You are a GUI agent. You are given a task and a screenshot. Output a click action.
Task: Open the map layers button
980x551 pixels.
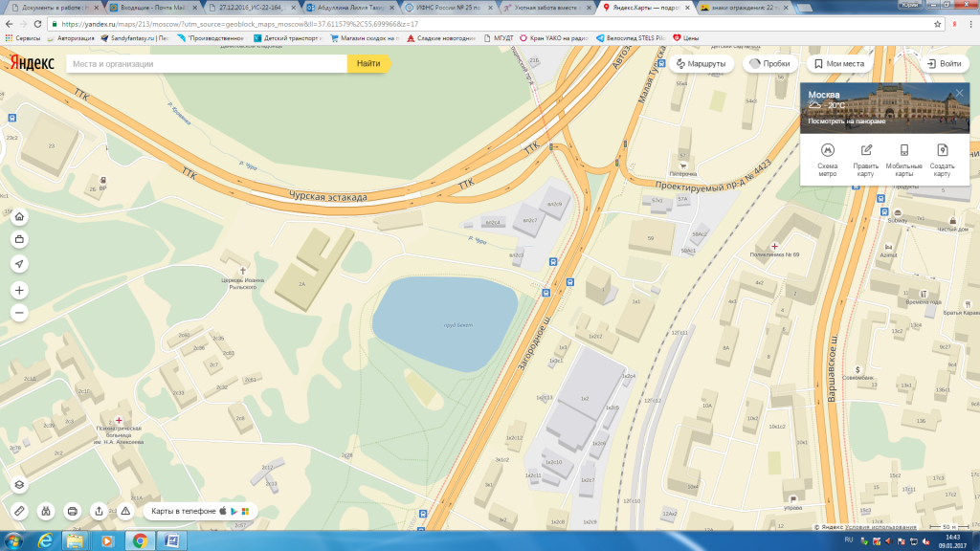coord(19,485)
